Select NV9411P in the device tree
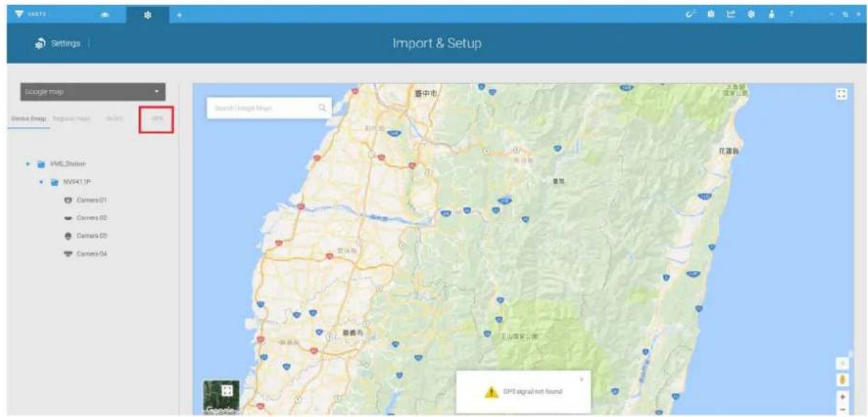The height and width of the screenshot is (417, 868). [76, 182]
